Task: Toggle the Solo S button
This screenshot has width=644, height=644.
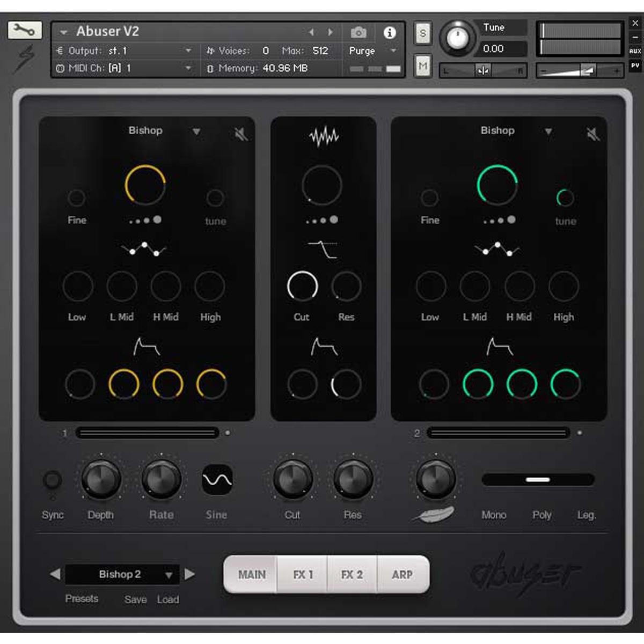Action: tap(423, 34)
